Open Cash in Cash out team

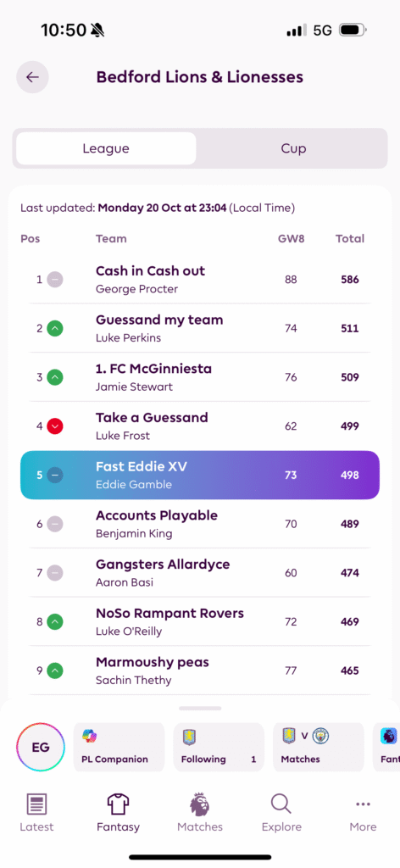200,280
